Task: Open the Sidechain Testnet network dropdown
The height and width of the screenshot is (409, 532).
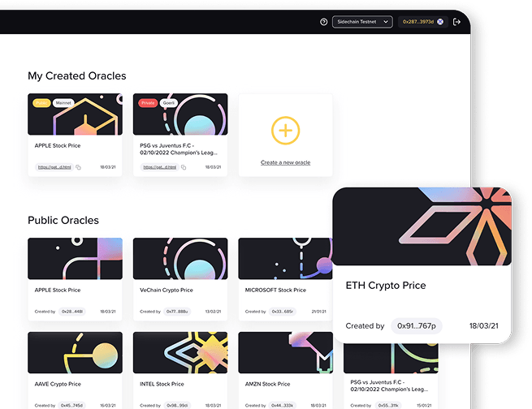Action: click(362, 22)
